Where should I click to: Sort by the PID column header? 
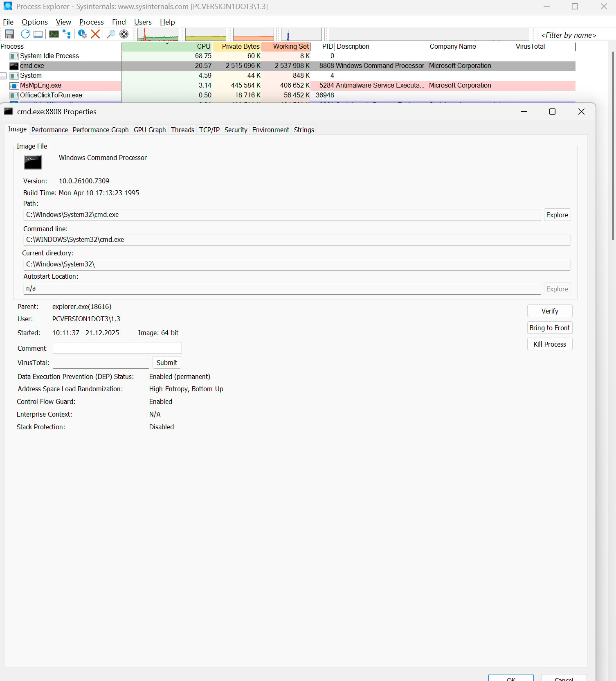pos(323,47)
